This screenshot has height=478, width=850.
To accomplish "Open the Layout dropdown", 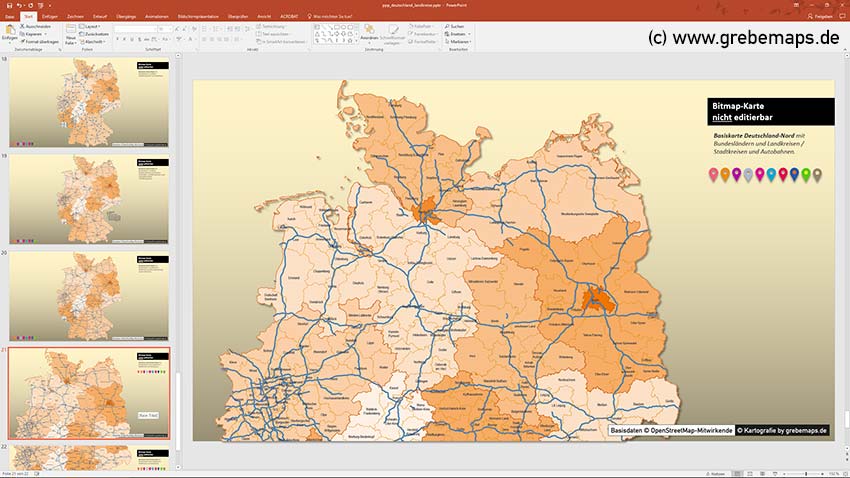I will [92, 26].
